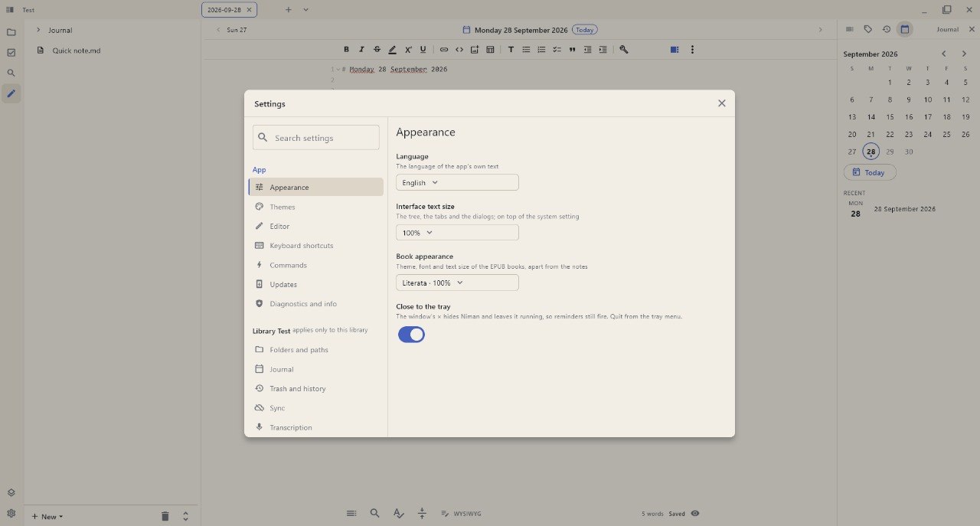
Task: Insert a block quote
Action: tap(572, 49)
